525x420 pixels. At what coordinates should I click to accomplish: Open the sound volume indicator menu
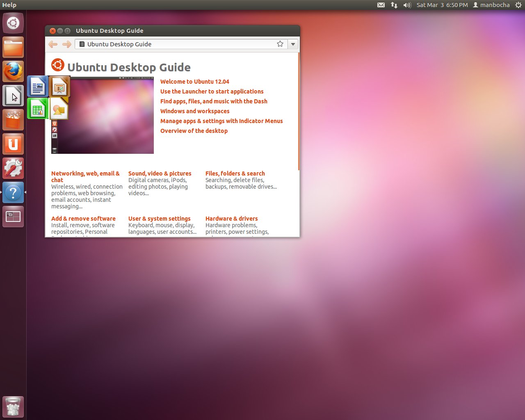[x=407, y=5]
